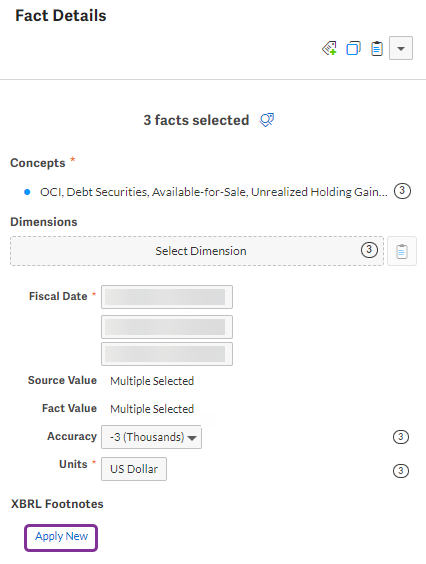Click the second Fiscal Date field
Viewport: 426px width, 564px height.
pos(167,327)
